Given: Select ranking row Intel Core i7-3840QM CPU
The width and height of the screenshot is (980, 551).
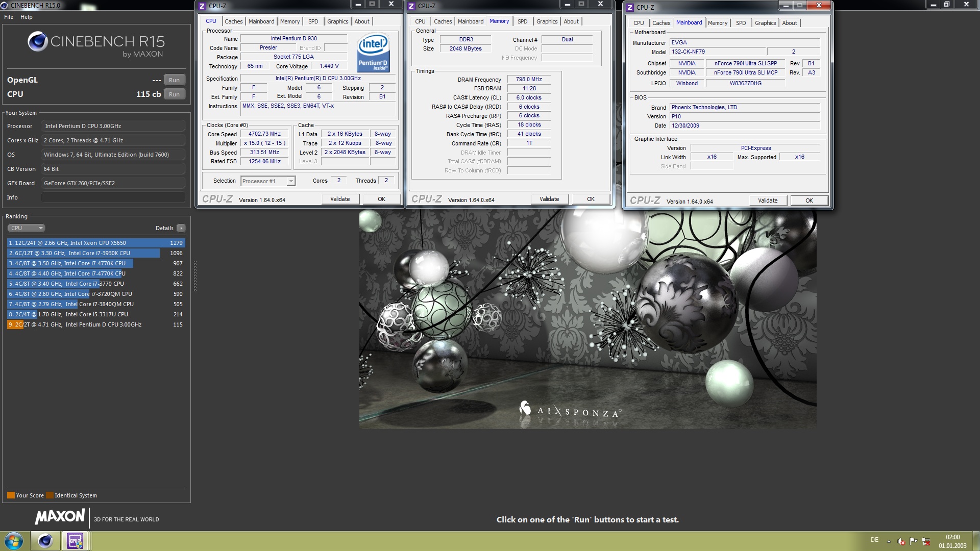Looking at the screenshot, I should (x=96, y=304).
